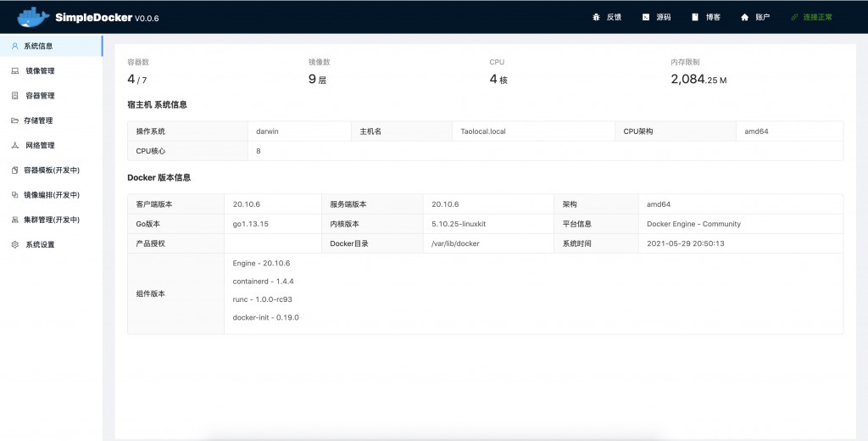This screenshot has width=868, height=441.
Task: Click the cluster icon next to 集群管理
Action: click(15, 220)
